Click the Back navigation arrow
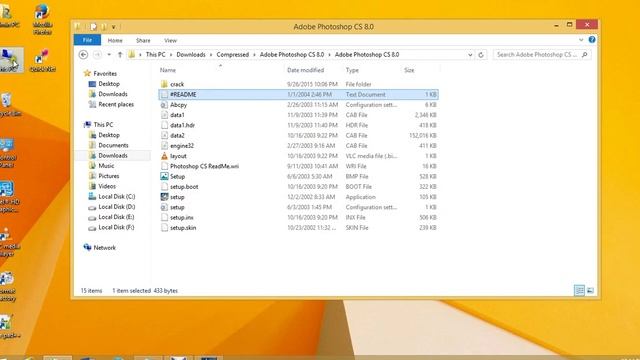This screenshot has width=640, height=360. pos(83,55)
